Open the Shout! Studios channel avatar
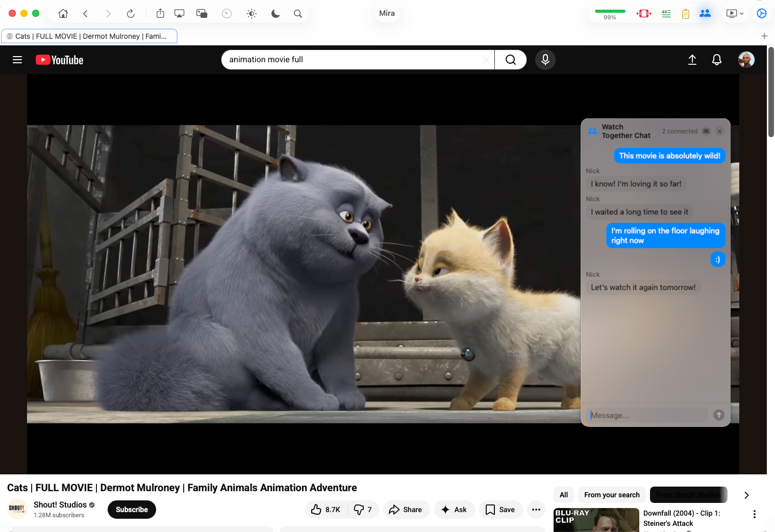This screenshot has width=775, height=532. (x=17, y=509)
